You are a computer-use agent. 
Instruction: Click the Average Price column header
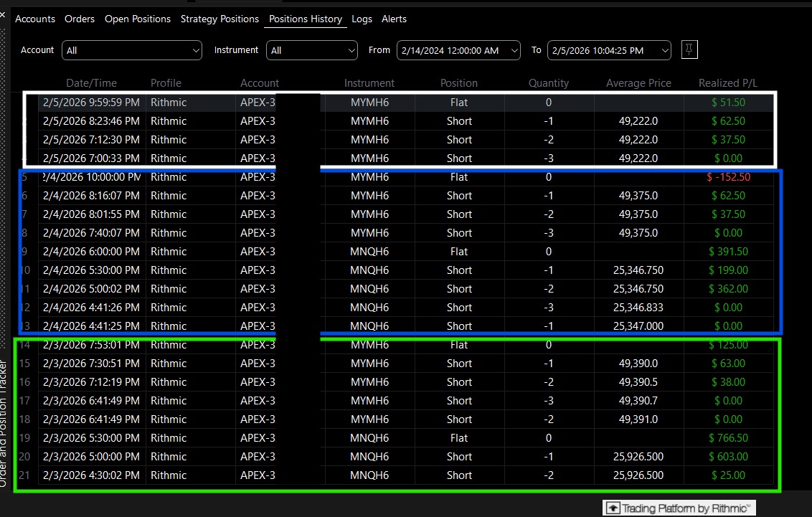[x=638, y=82]
